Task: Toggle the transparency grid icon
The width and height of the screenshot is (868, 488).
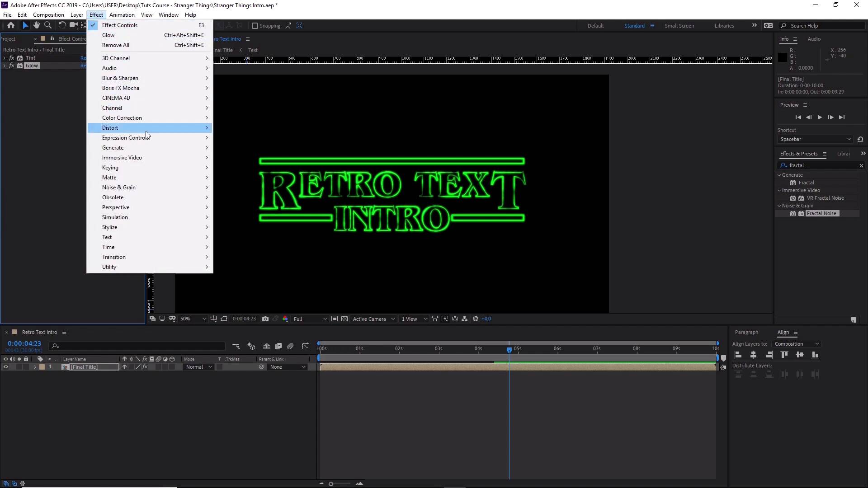Action: pos(344,319)
